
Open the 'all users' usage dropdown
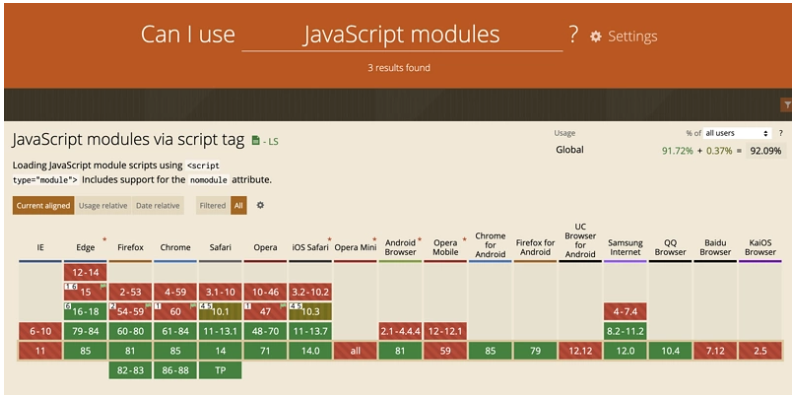coord(737,132)
